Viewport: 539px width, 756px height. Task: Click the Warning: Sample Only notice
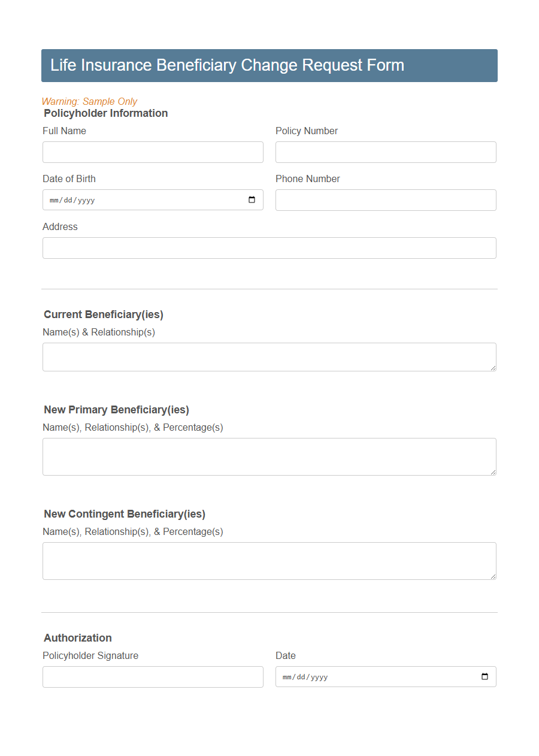tap(89, 101)
